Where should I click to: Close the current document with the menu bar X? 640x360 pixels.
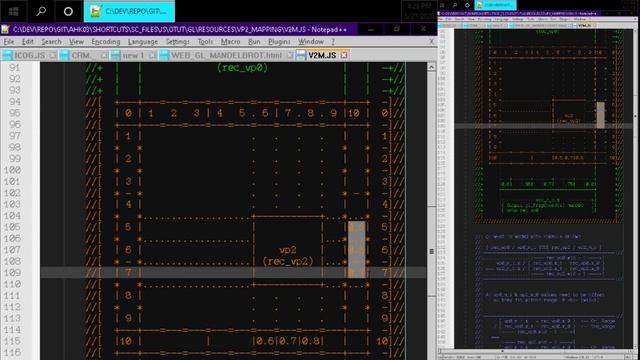coord(431,42)
